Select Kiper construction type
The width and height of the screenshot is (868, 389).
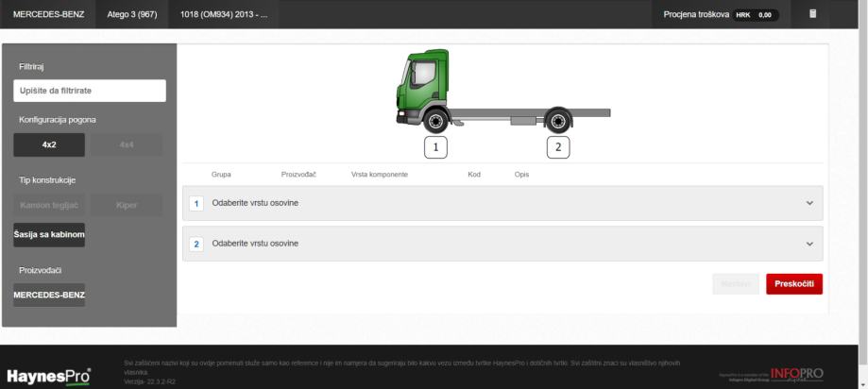[127, 205]
